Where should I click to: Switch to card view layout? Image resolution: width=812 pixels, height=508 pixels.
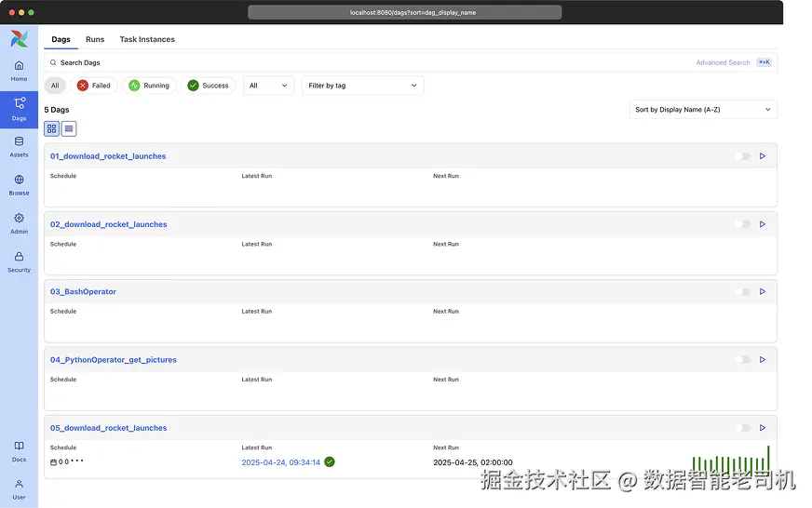click(52, 128)
